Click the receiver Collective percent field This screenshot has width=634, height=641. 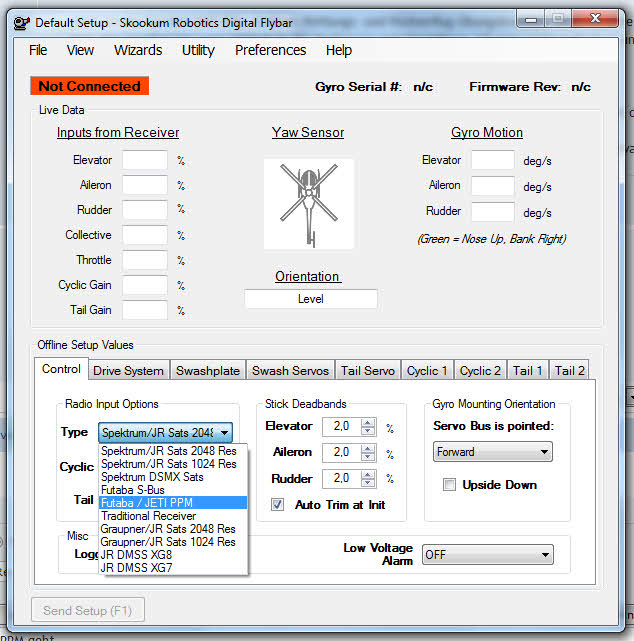point(145,235)
